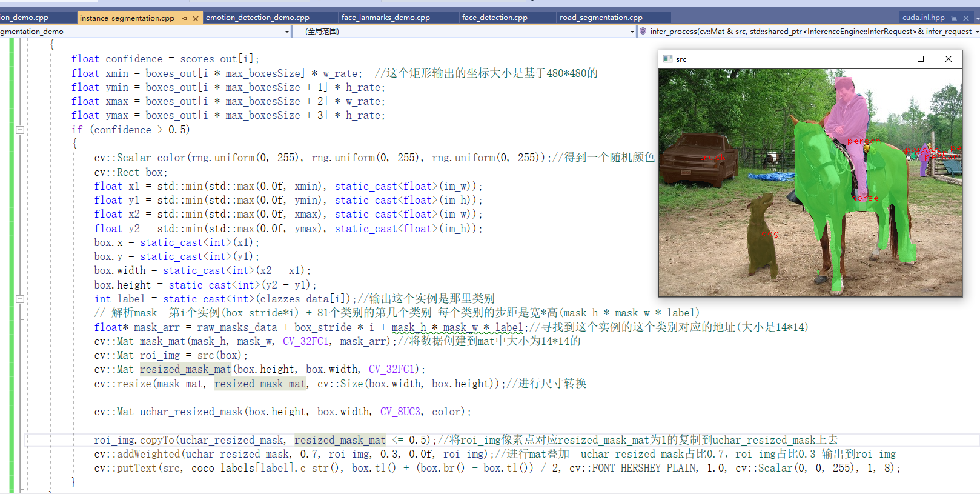The width and height of the screenshot is (980, 494).
Task: Click the red 'horse' label in the image
Action: tap(864, 198)
